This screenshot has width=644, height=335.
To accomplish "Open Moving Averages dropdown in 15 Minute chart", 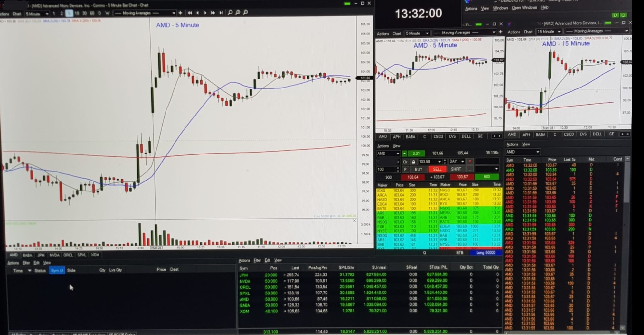I will click(x=597, y=31).
